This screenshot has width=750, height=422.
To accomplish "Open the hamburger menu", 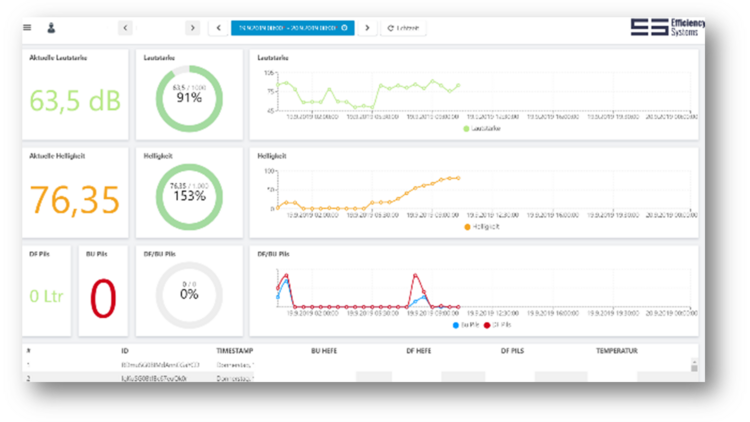I will (27, 28).
